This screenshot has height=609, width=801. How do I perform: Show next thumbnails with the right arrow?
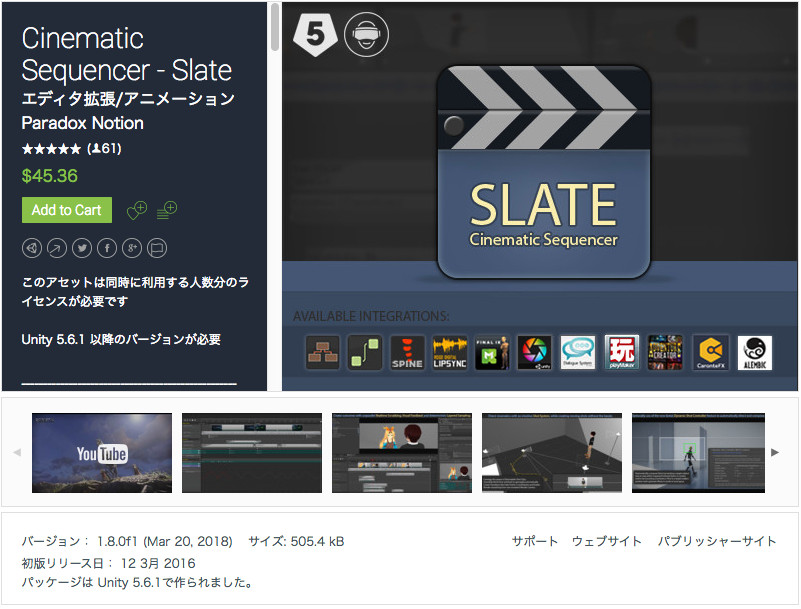(775, 452)
